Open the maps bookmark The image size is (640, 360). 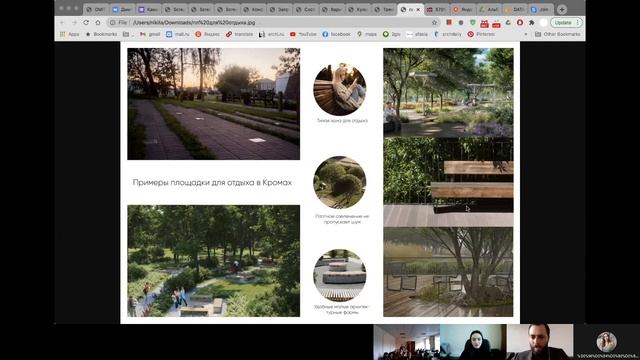pyautogui.click(x=367, y=34)
